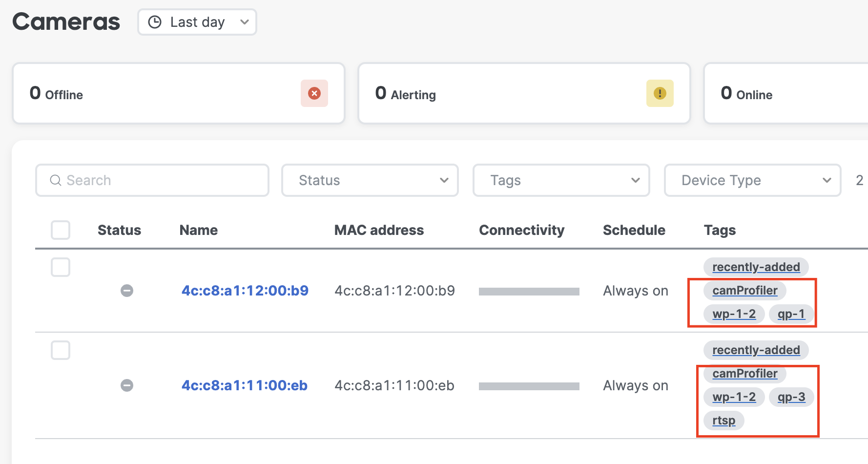Click the rtsp tag

click(x=723, y=421)
